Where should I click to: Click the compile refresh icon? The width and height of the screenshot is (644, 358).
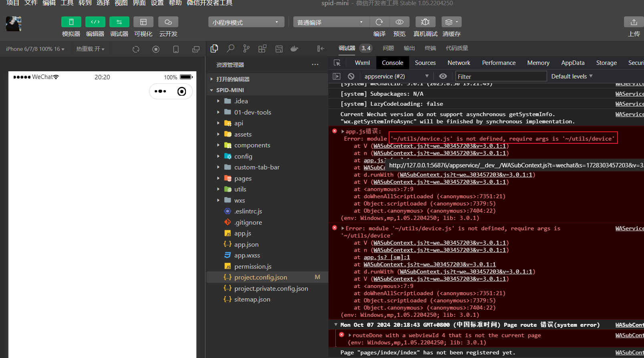coord(379,22)
